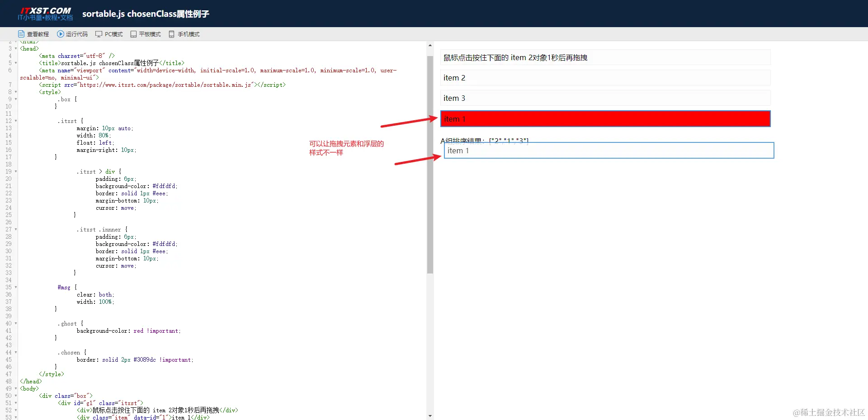Click the page title 'sortable.js chosenClass属性例子'
The image size is (868, 420).
(x=146, y=14)
